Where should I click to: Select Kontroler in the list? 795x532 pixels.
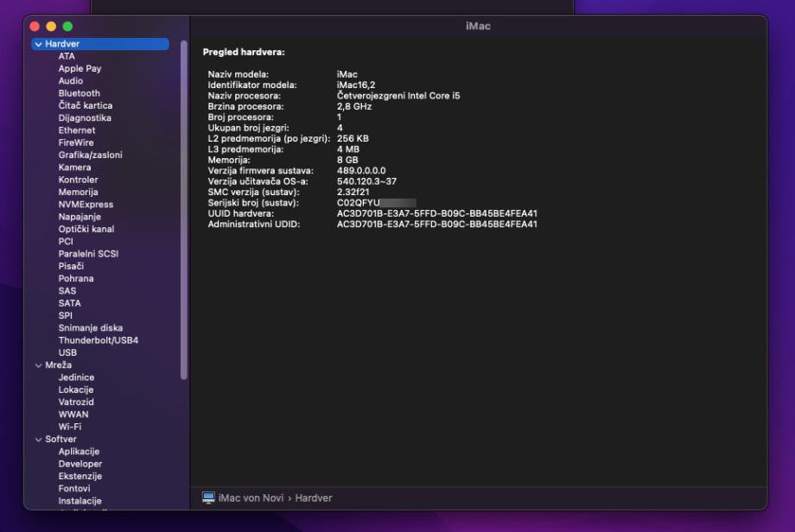pos(78,180)
